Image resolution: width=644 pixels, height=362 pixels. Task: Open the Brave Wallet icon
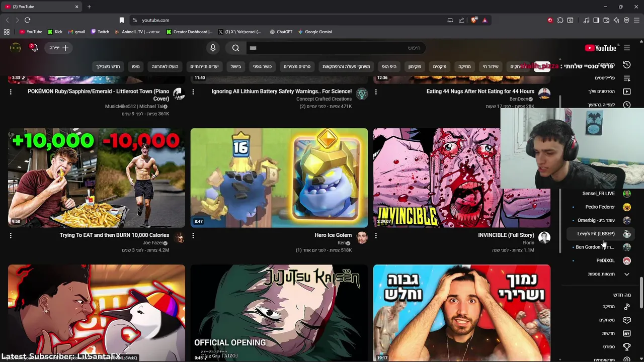pyautogui.click(x=606, y=20)
